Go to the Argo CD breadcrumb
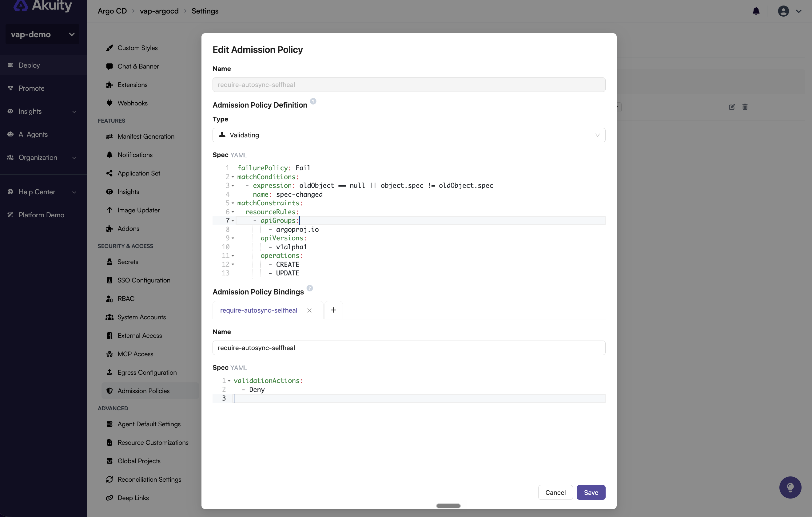The width and height of the screenshot is (812, 517). (112, 11)
